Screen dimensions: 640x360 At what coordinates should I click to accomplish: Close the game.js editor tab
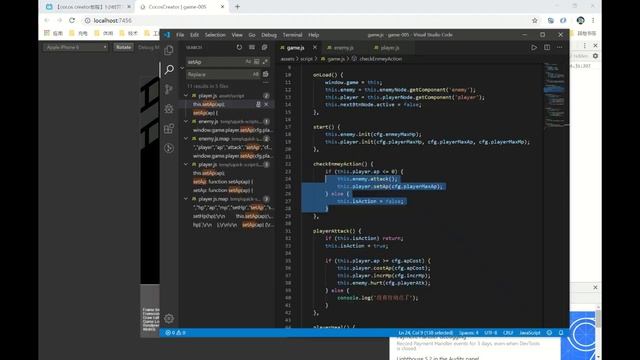tap(315, 48)
